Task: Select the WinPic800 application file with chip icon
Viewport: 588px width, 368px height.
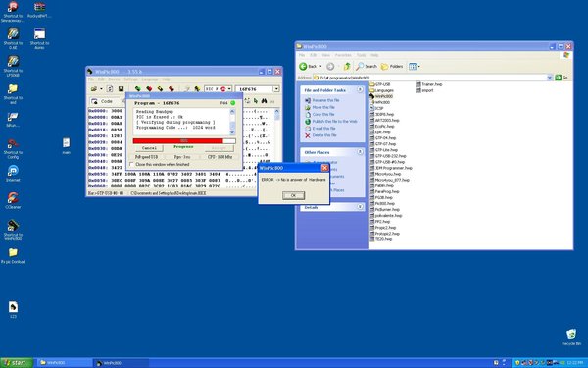Action: pyautogui.click(x=381, y=96)
